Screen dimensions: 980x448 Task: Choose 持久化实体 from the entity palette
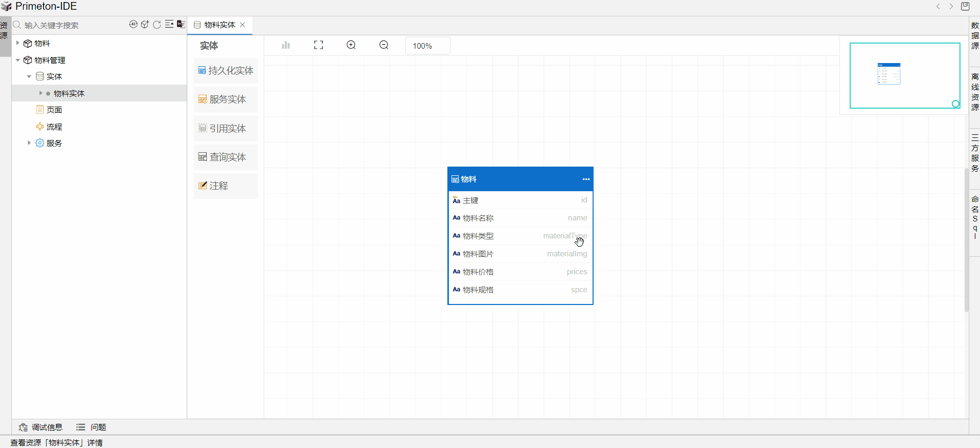(x=226, y=71)
